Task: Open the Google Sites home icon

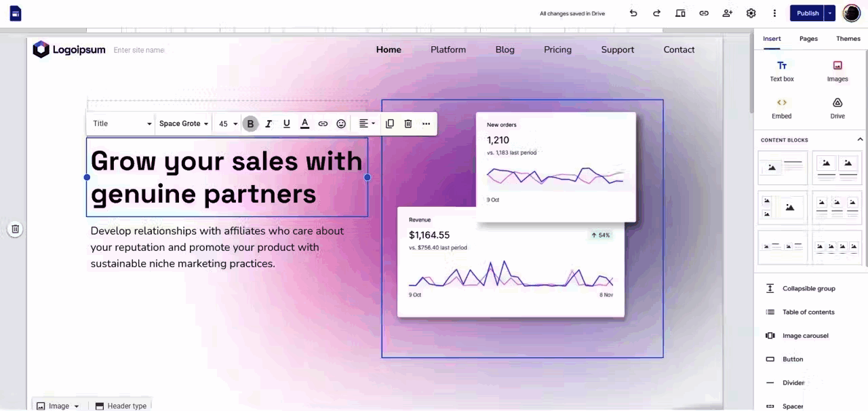Action: click(15, 13)
